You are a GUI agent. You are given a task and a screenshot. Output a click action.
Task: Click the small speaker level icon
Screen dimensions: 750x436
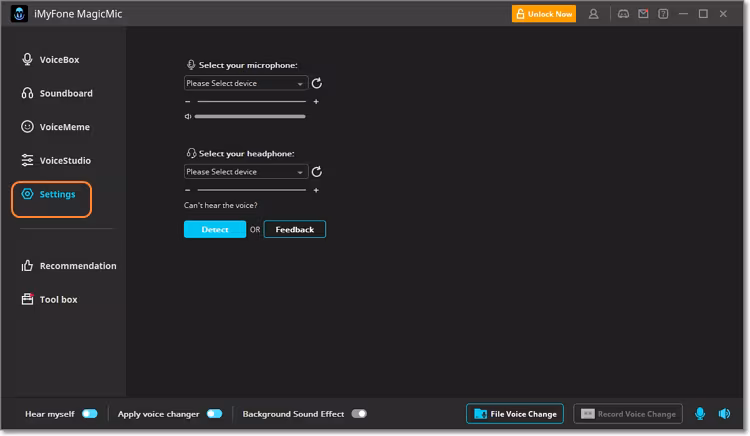(188, 116)
